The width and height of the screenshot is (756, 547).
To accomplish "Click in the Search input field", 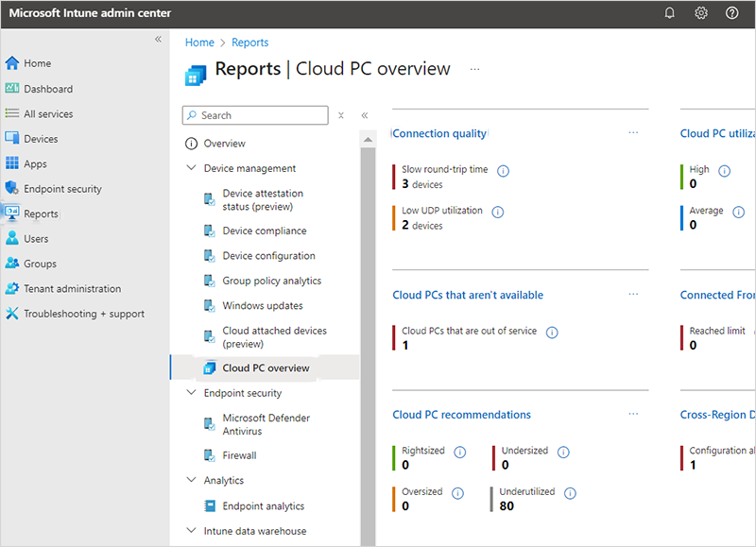I will tap(255, 115).
